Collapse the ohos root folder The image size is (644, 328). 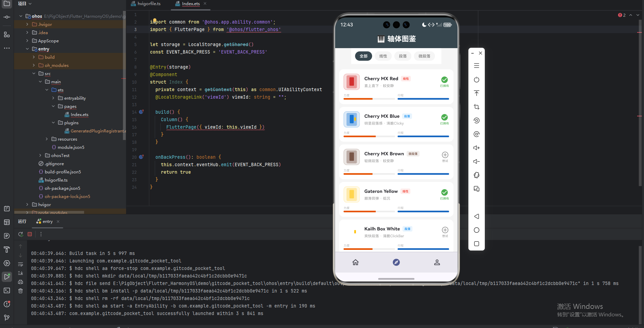21,16
